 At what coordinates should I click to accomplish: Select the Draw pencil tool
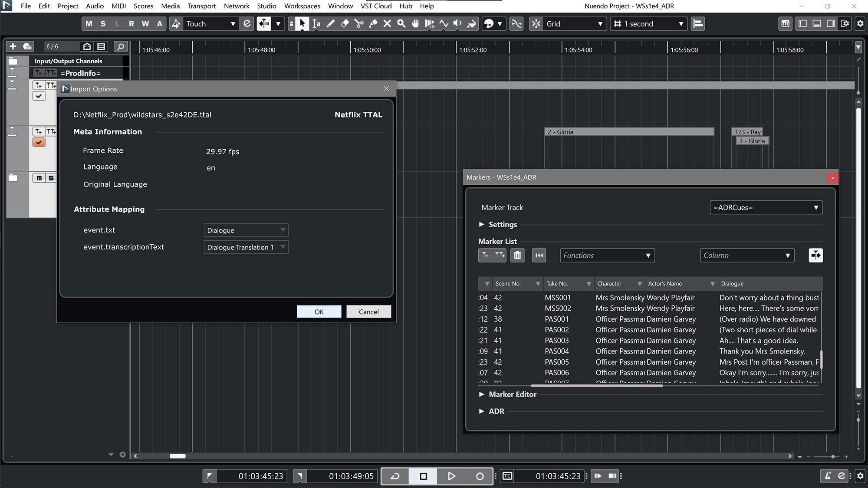pos(331,24)
